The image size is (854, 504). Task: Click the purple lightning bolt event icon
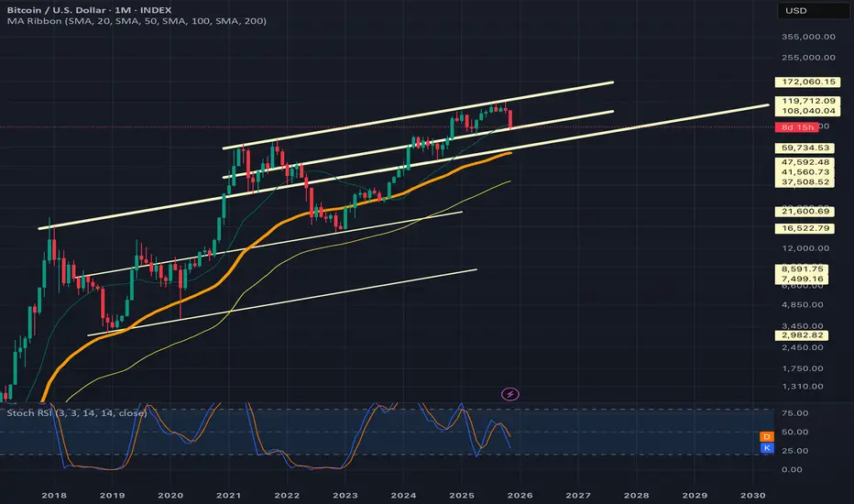point(509,394)
